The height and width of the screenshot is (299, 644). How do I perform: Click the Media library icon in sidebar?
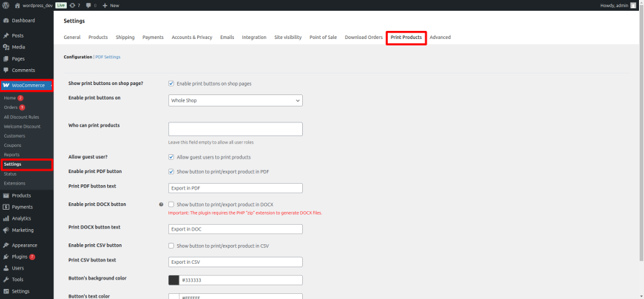pyautogui.click(x=6, y=48)
